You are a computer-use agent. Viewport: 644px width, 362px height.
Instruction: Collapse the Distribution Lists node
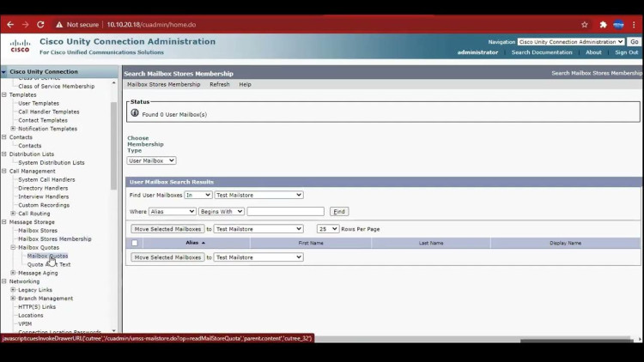click(x=4, y=154)
